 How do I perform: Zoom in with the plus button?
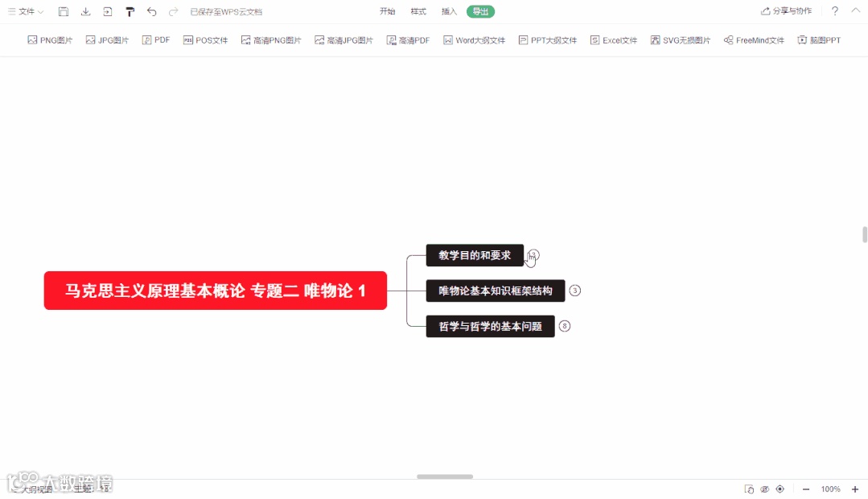click(854, 489)
